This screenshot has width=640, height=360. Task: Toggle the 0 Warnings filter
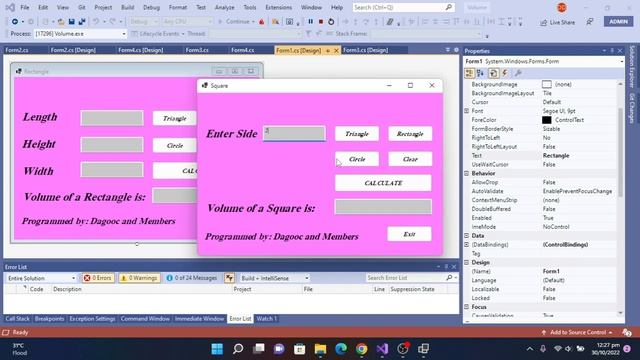(139, 278)
